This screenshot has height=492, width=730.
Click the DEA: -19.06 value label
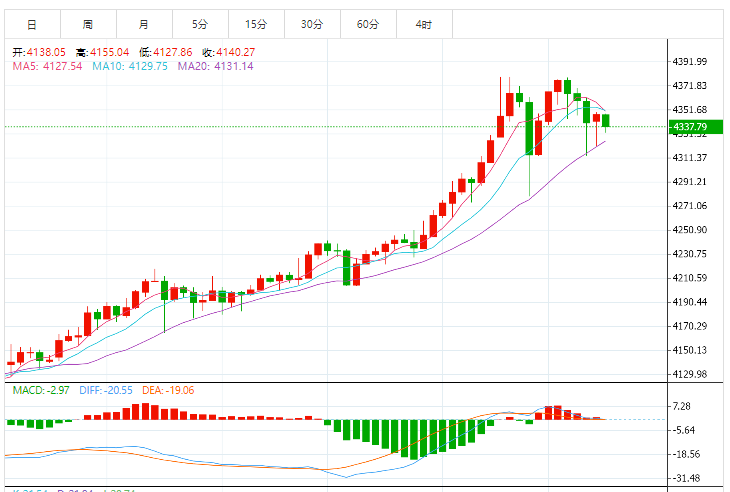(x=170, y=390)
